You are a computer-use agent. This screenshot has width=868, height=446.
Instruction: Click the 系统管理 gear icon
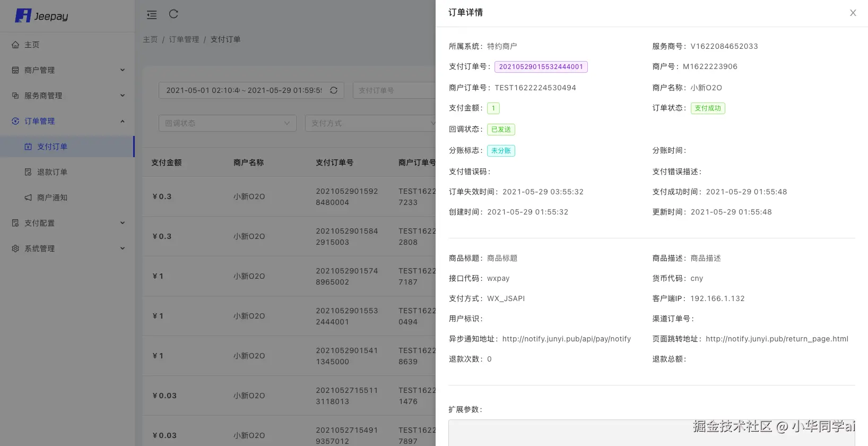(15, 248)
